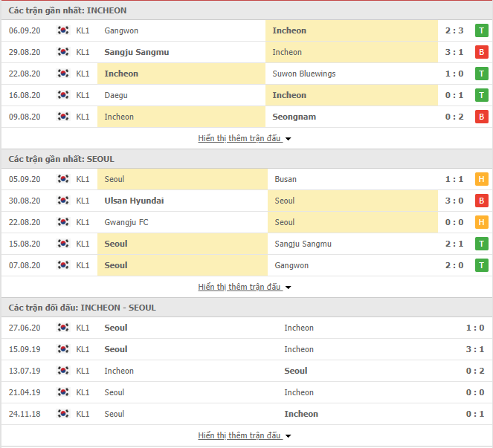Click the orange H badge for Seoul–Busan
493x448 pixels.
[481, 179]
